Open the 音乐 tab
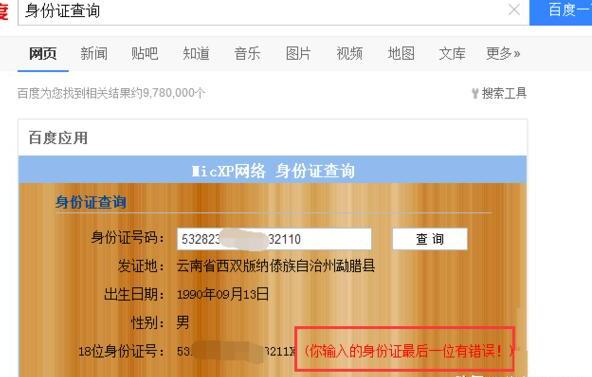 coord(247,54)
